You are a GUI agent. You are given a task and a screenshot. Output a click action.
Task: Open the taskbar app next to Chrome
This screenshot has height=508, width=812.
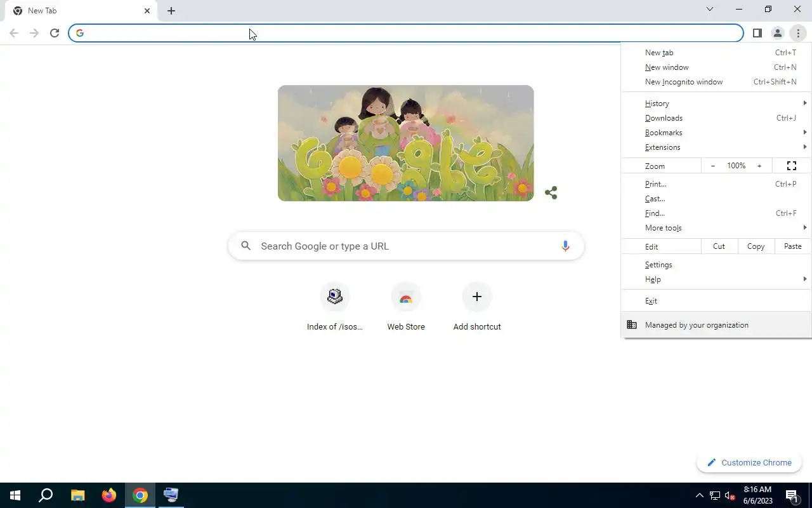(171, 495)
